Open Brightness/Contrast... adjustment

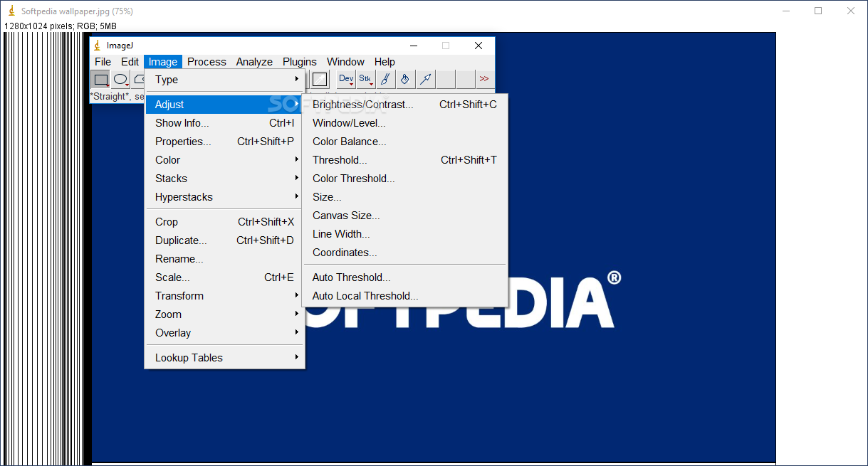click(x=405, y=105)
